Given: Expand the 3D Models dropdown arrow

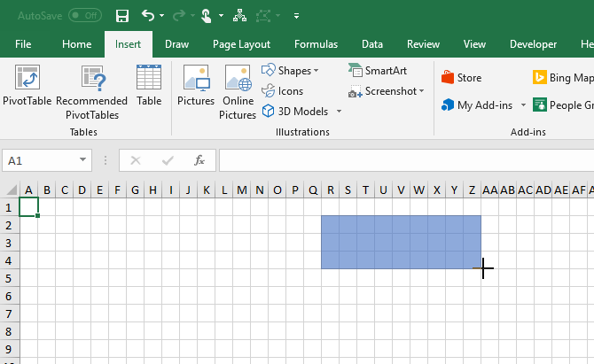Looking at the screenshot, I should pos(339,112).
